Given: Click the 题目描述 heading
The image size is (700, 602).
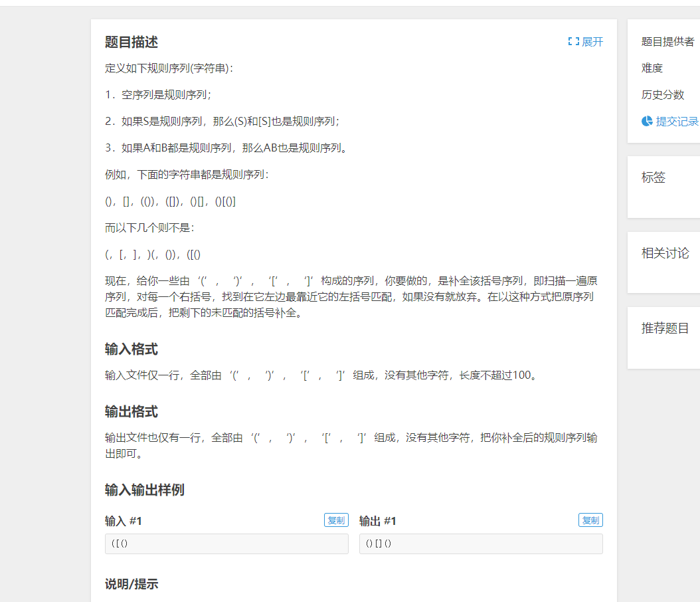Looking at the screenshot, I should pyautogui.click(x=131, y=42).
